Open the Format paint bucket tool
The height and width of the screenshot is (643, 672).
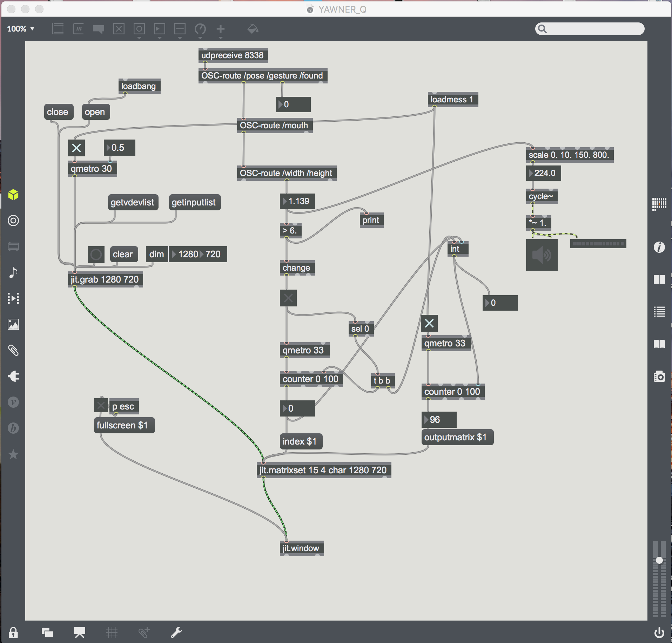coord(253,29)
